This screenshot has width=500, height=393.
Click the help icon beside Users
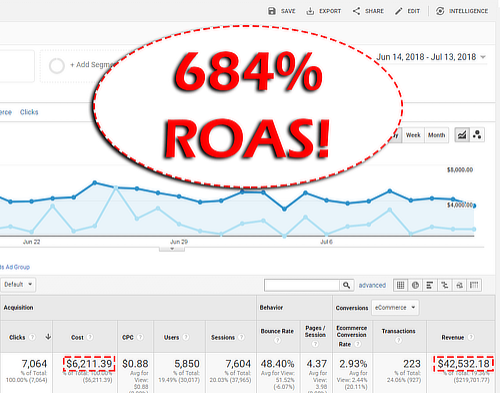click(x=186, y=337)
